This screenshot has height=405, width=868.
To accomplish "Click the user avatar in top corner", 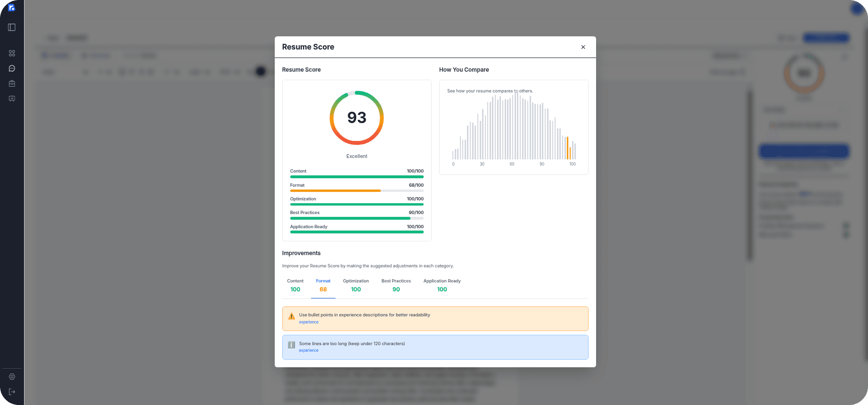I will 856,8.
